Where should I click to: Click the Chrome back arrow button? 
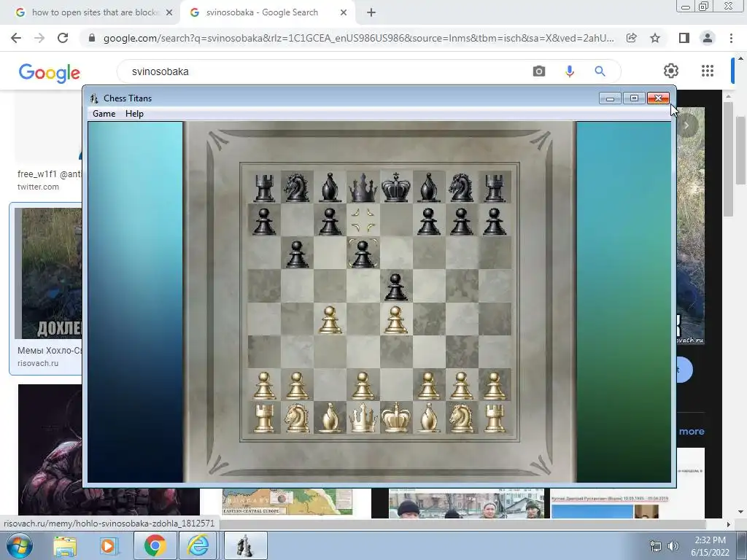[16, 38]
